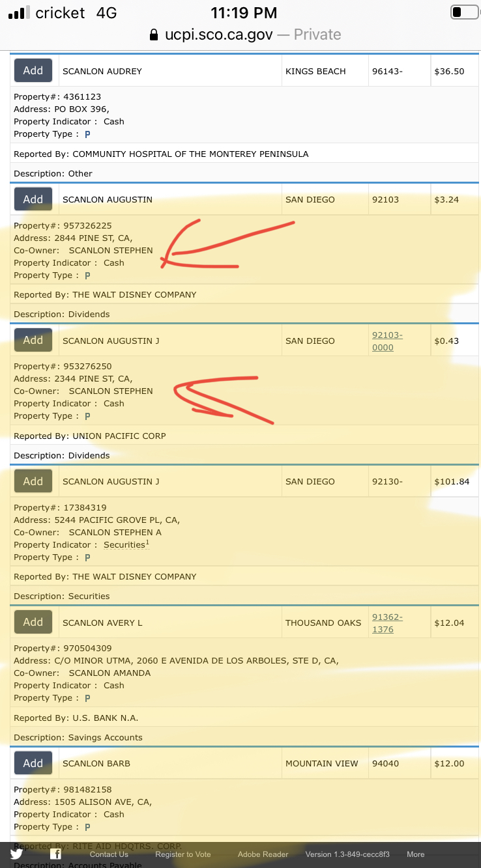Add the SCANLON AVERY L property
The height and width of the screenshot is (868, 481).
tap(33, 622)
